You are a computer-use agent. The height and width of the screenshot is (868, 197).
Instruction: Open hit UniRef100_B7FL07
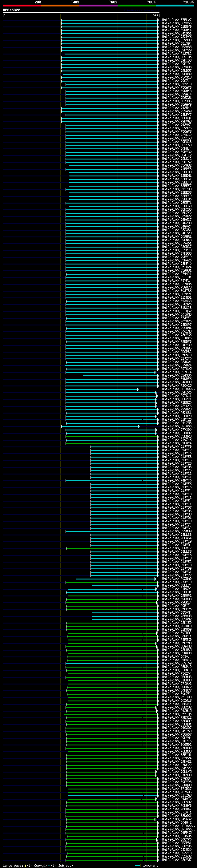click(x=177, y=20)
